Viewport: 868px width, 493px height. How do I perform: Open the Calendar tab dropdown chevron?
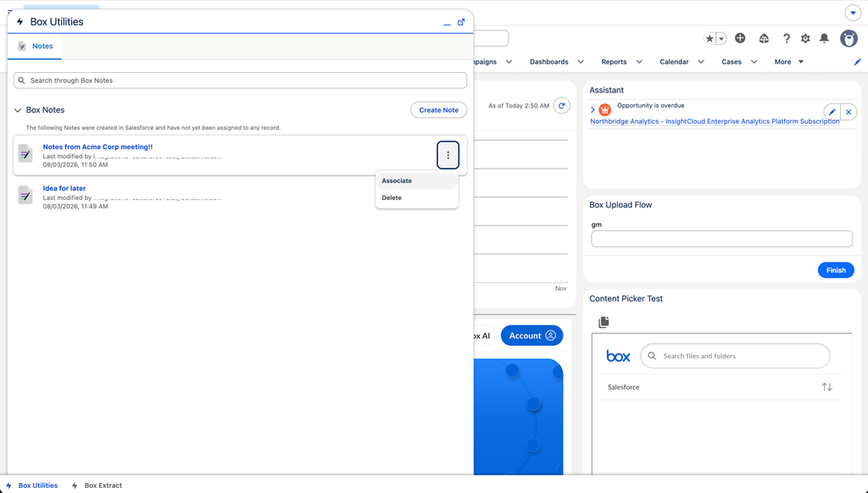point(701,62)
